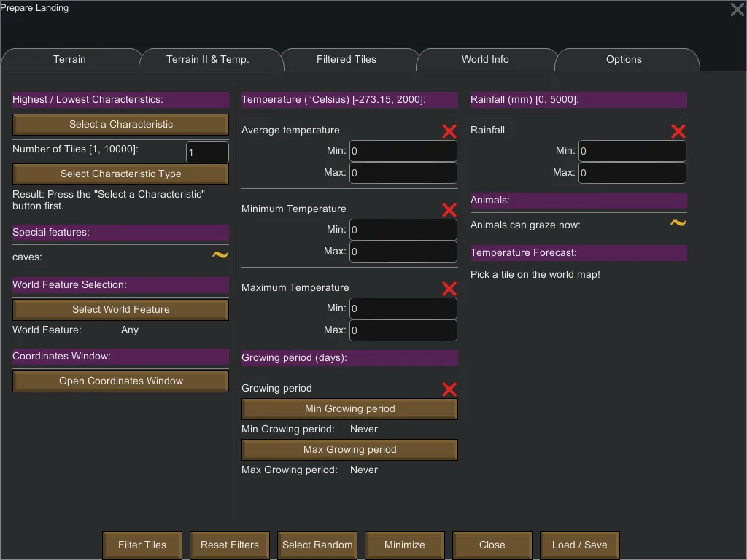Click the Rainfall red X icon

pyautogui.click(x=678, y=131)
